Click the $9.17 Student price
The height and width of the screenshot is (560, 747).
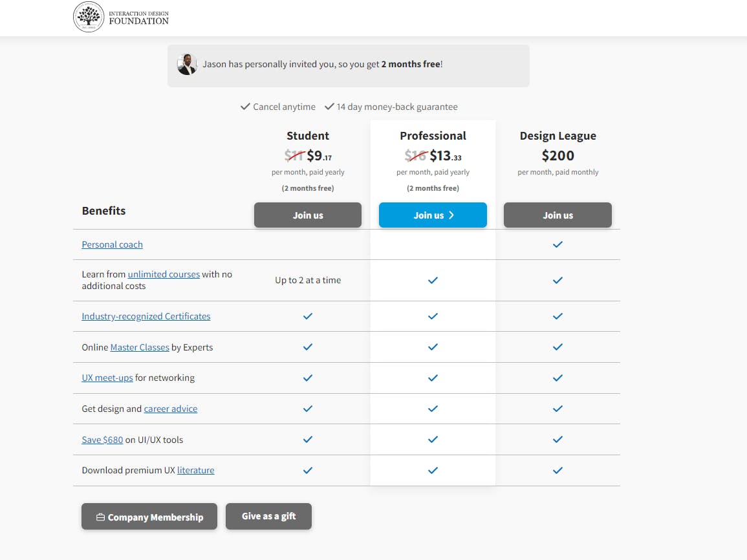[x=319, y=156]
